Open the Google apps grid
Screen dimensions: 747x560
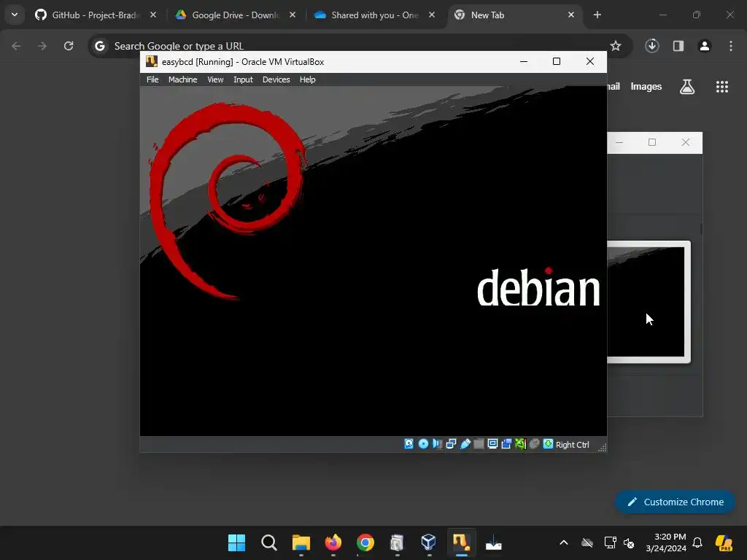[x=722, y=87]
